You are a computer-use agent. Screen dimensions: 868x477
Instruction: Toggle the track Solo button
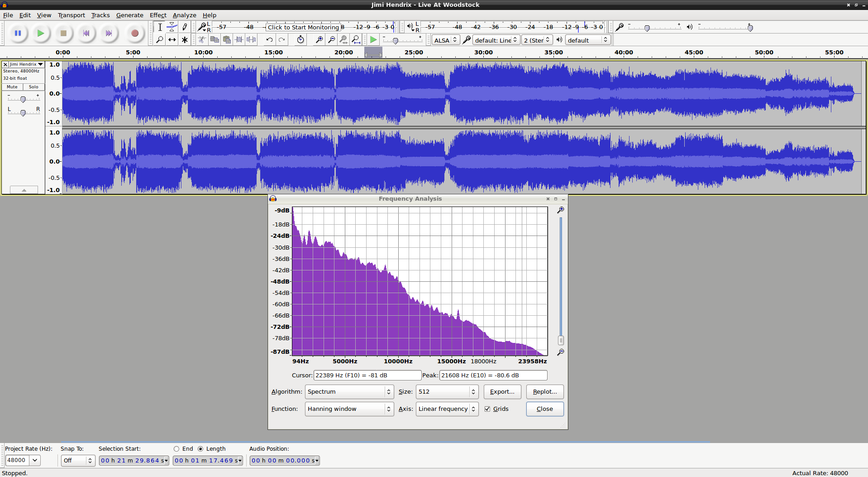point(33,87)
